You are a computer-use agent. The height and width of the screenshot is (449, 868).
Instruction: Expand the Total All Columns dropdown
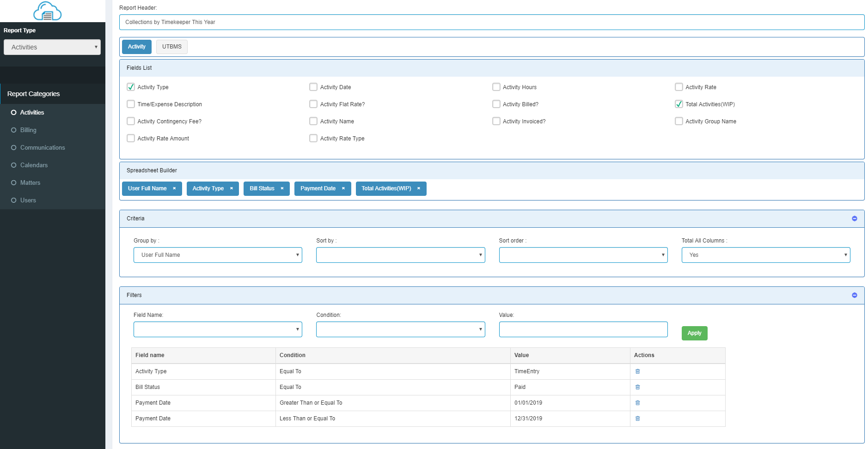click(766, 255)
